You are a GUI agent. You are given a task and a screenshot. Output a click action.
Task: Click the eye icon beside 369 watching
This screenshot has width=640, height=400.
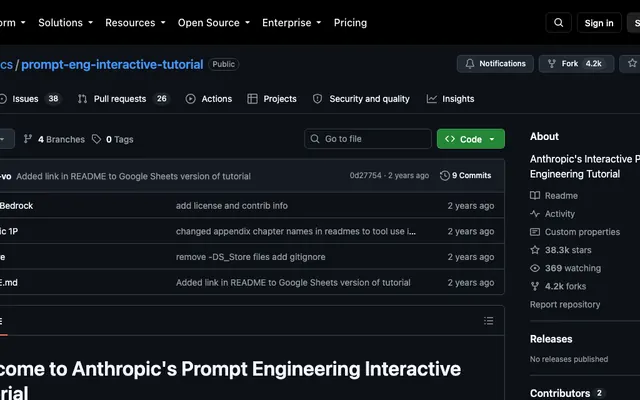(x=535, y=268)
